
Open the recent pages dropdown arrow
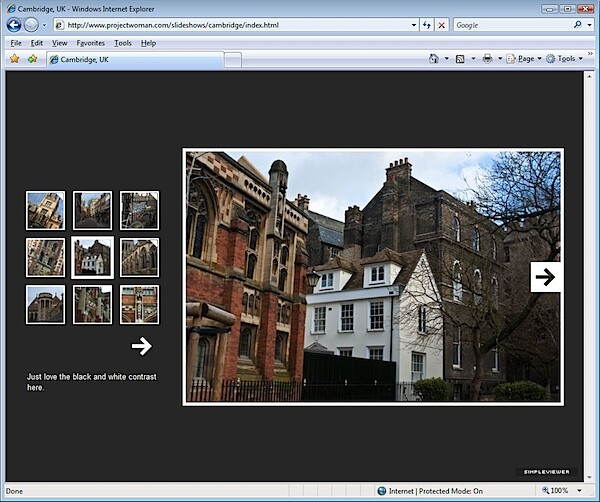click(44, 26)
